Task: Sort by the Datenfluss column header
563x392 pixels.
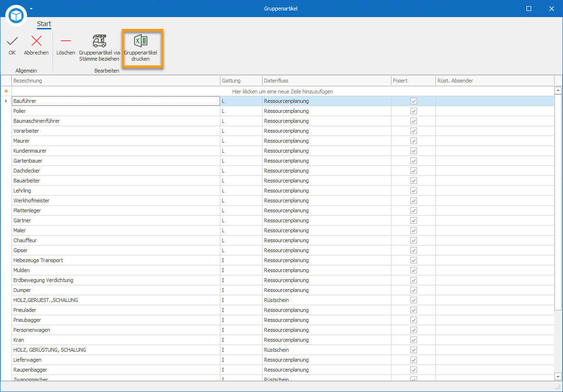Action: pos(327,81)
